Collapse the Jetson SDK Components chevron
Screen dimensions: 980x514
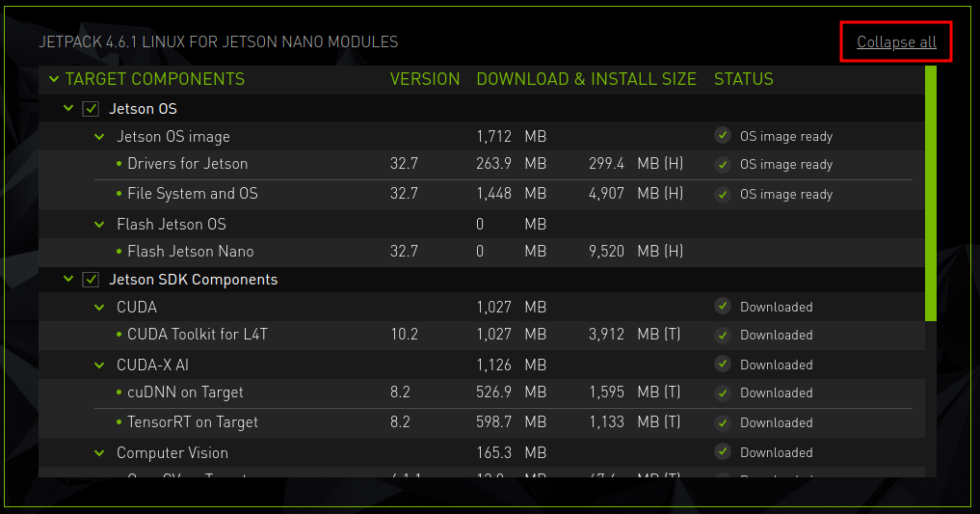coord(68,279)
